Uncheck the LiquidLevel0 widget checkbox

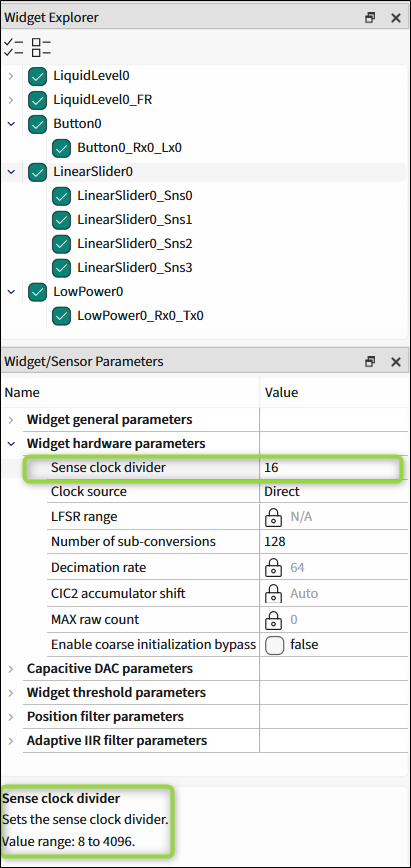[37, 76]
